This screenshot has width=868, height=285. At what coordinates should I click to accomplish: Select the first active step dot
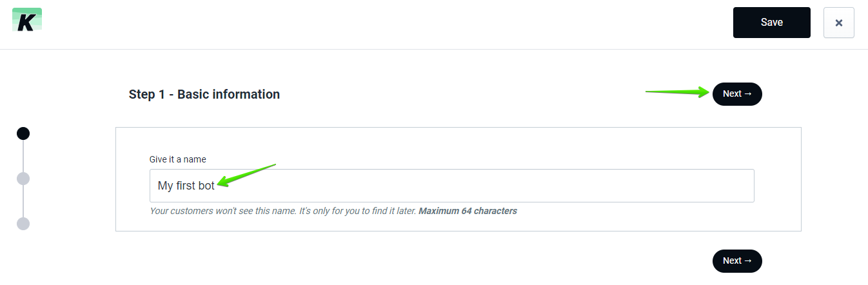(23, 133)
